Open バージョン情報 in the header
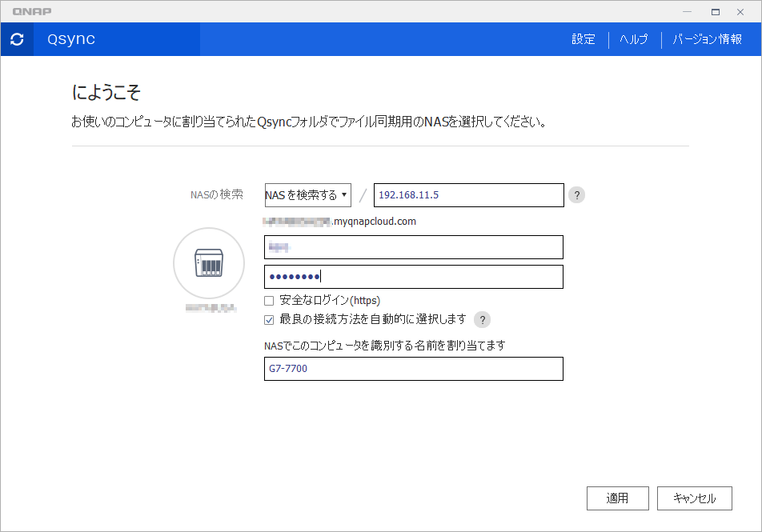This screenshot has width=762, height=532. click(x=707, y=39)
